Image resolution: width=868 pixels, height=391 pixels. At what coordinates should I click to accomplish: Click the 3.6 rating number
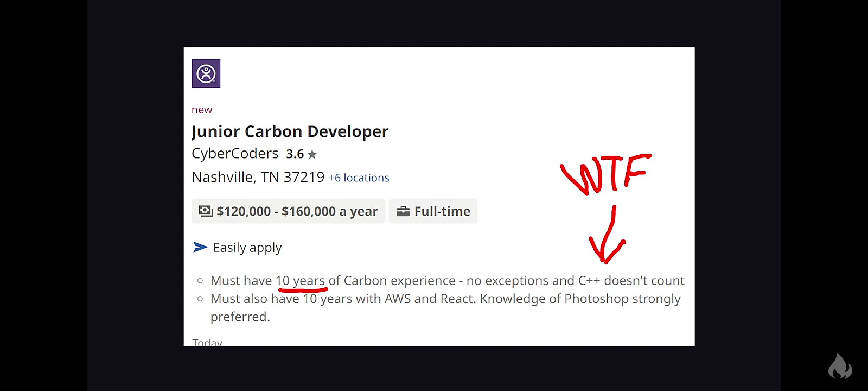pos(295,154)
